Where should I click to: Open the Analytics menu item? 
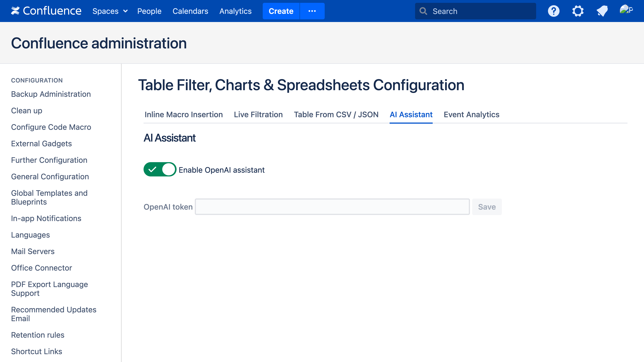coord(235,11)
